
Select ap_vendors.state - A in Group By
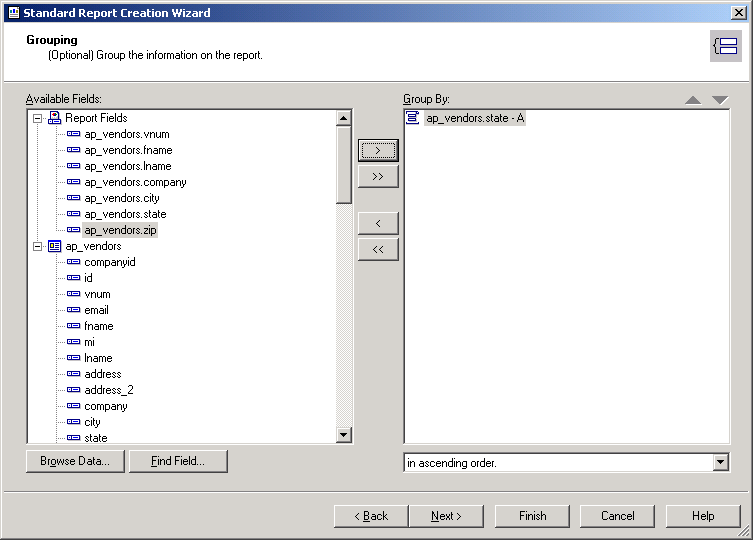(475, 118)
